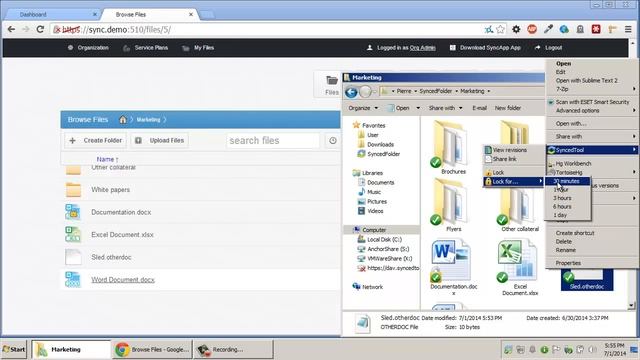Screen dimensions: 640x360
Task: Click the Documentation.docx file icon in web list
Action: (x=73, y=212)
